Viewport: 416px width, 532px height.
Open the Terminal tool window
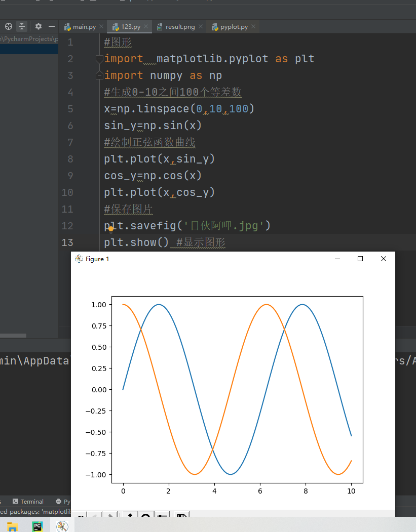click(28, 502)
